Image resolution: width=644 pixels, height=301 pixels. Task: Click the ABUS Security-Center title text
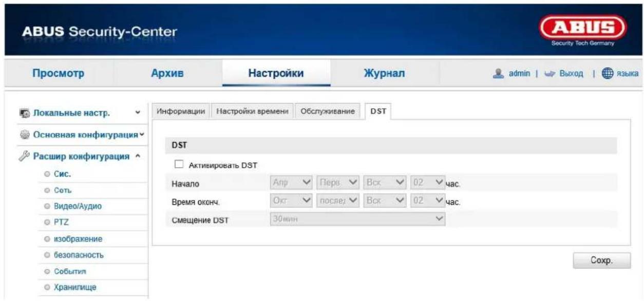click(100, 32)
